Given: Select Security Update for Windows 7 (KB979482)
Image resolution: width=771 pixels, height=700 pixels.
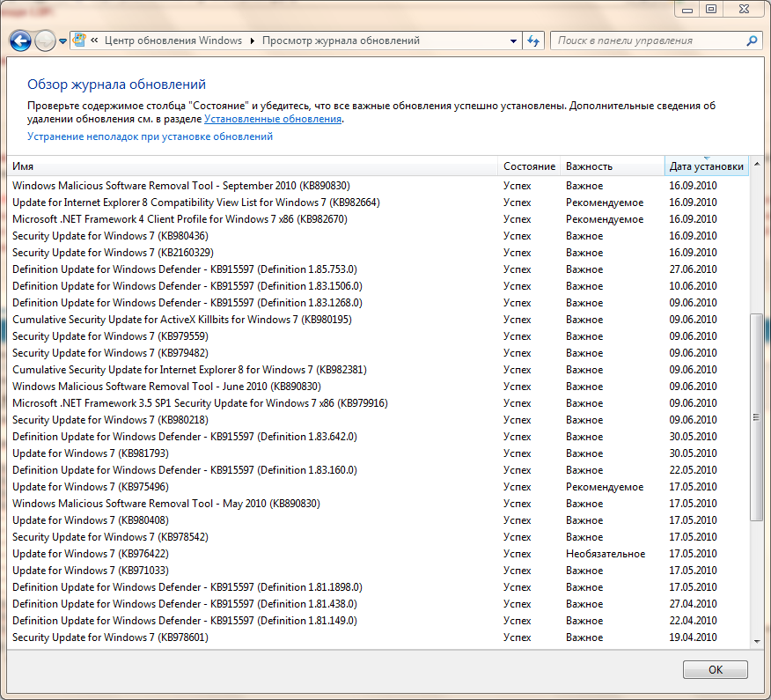Looking at the screenshot, I should [378, 353].
